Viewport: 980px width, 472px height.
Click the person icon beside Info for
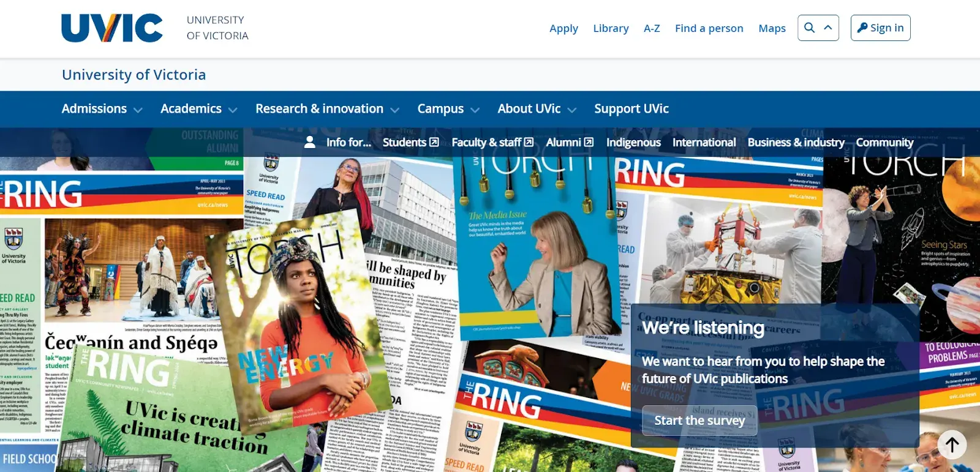click(310, 142)
